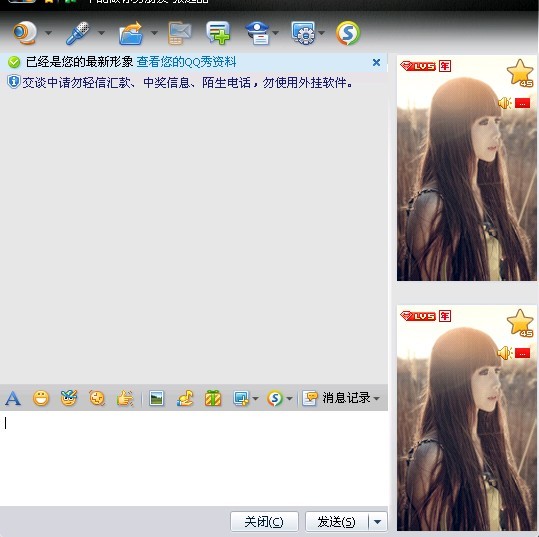Expand search options arrow in input toolbar
The width and height of the screenshot is (539, 537).
click(289, 399)
